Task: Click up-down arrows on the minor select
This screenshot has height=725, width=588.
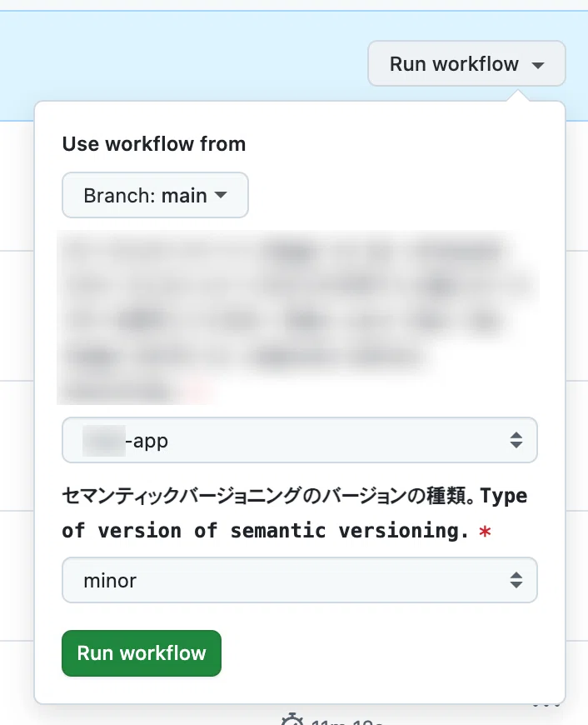Action: pos(516,580)
